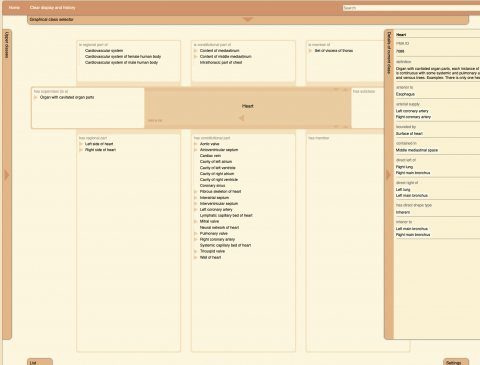The image size is (480, 365).
Task: Click Inherent shape type value
Action: 403,212
